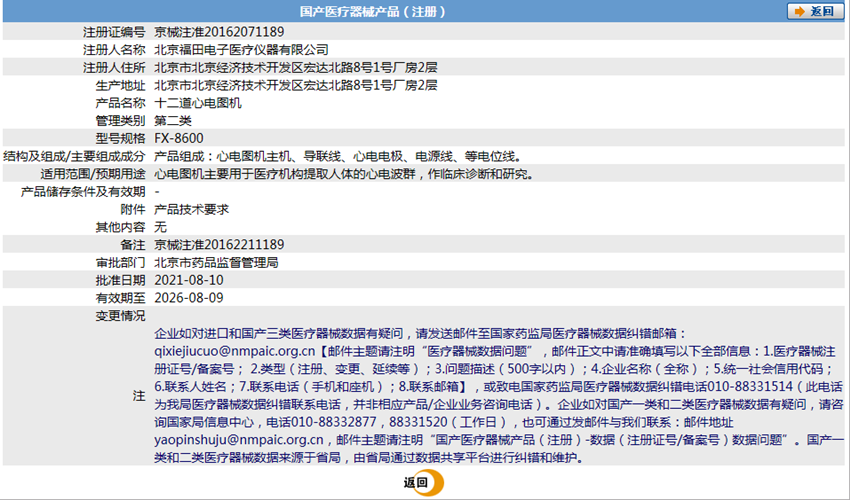Select registrant name 北京福田电子医疗仪器有限公司
This screenshot has height=500, width=850.
241,50
